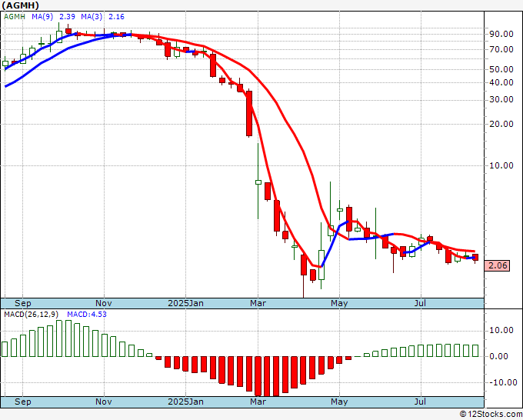Click the 20.00 price axis label
Screen dimensions: 523x420
click(501, 124)
